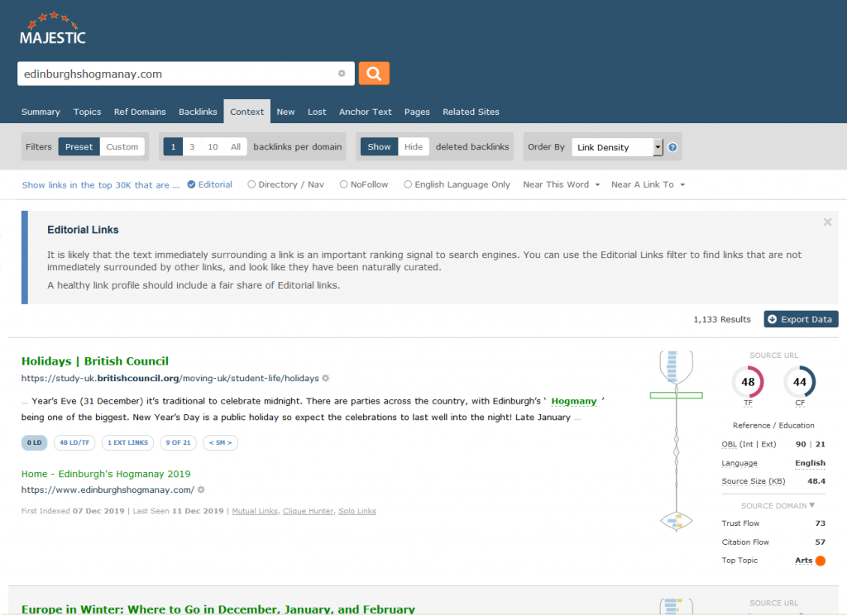This screenshot has width=847, height=616.
Task: Open the New tab
Action: coord(285,112)
